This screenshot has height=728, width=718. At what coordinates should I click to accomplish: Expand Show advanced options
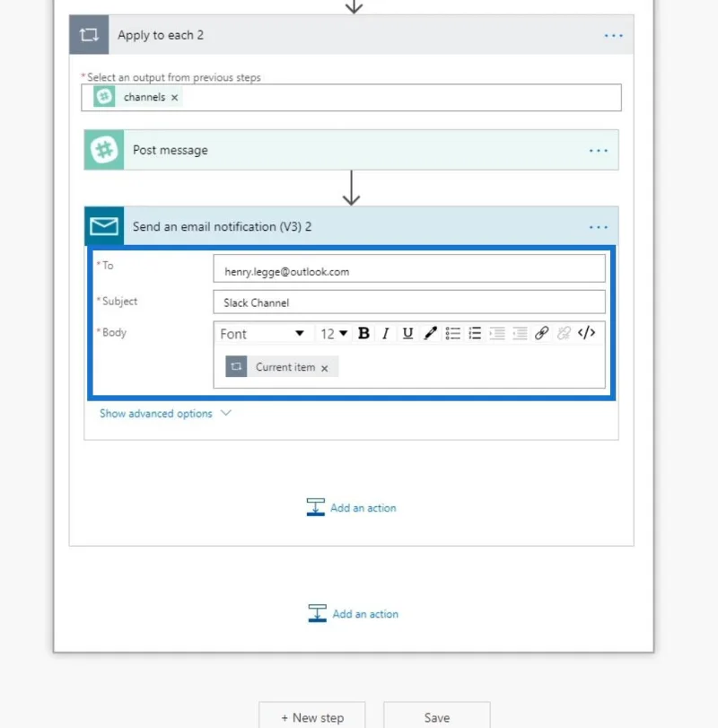pyautogui.click(x=156, y=413)
